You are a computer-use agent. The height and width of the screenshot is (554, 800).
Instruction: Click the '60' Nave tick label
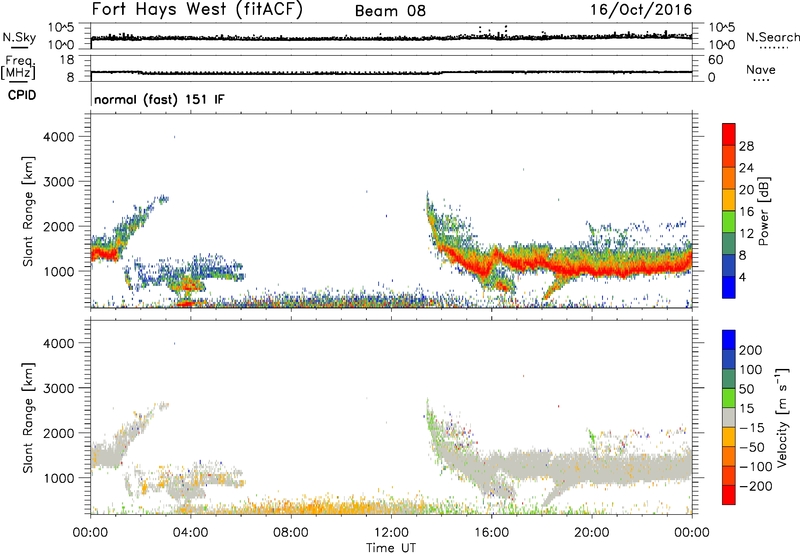pos(715,60)
